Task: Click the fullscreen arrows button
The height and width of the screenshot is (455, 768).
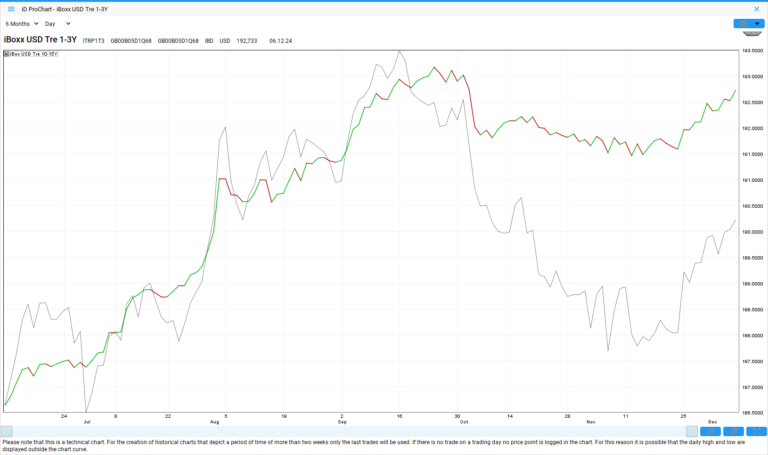Action: 757,431
